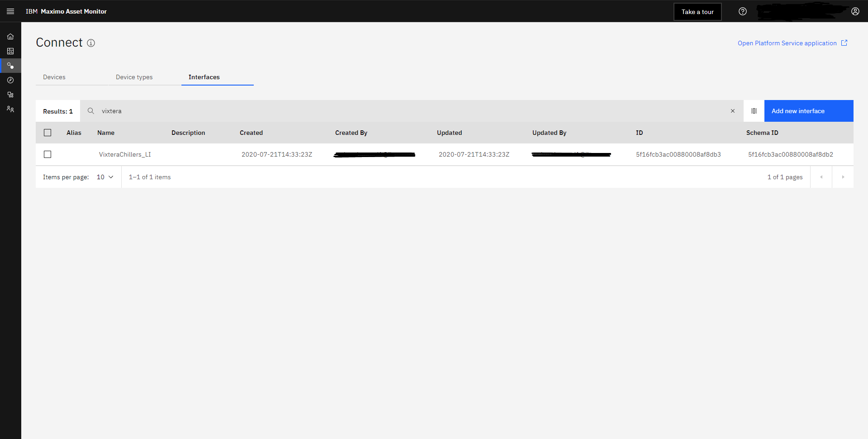Click Add new interface button

pos(809,111)
